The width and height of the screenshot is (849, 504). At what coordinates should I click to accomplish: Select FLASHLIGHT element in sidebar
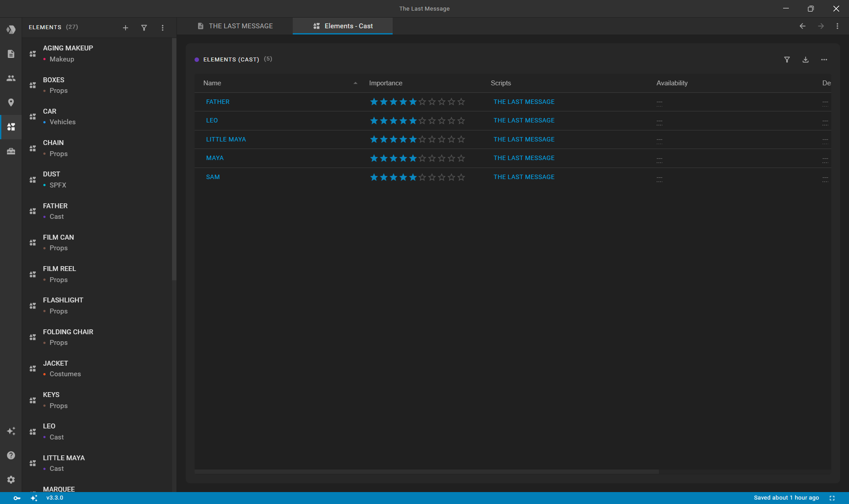coord(97,306)
